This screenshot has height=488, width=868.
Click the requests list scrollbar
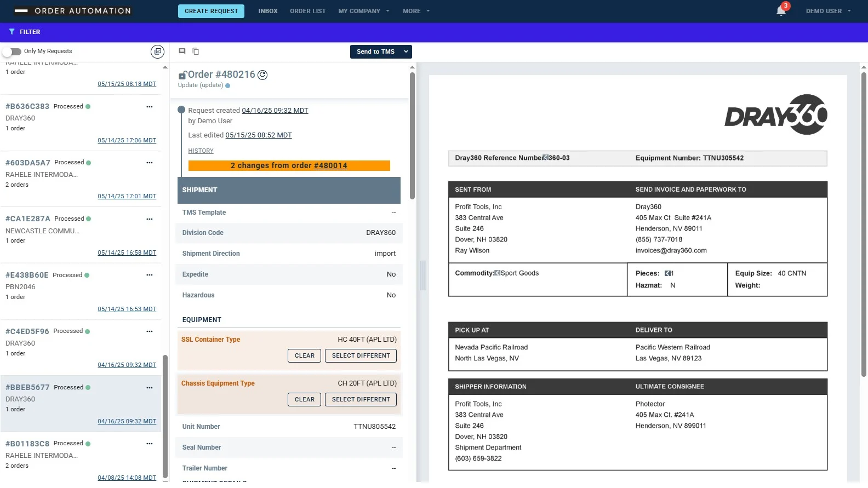click(165, 416)
